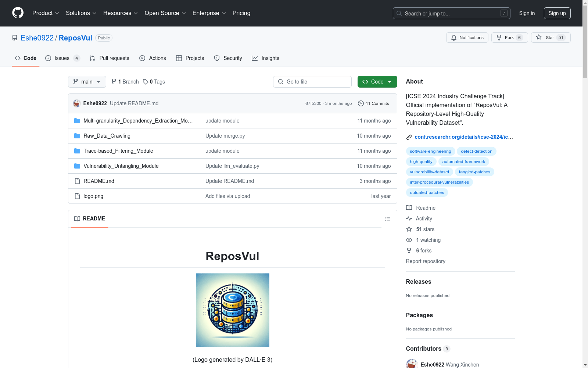Click the eye icon beside 1 watching
Image resolution: width=588 pixels, height=368 pixels.
click(x=409, y=240)
